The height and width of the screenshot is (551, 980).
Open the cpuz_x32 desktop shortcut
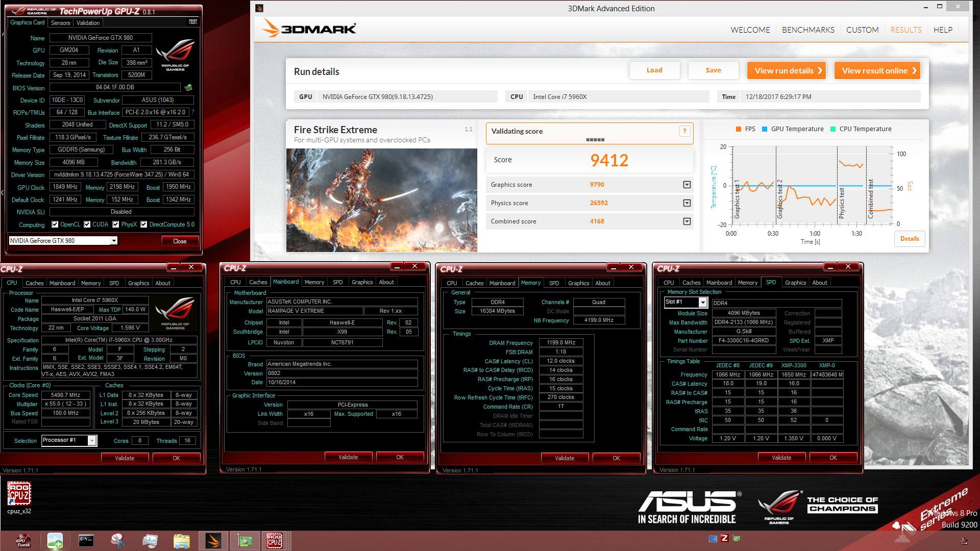point(19,498)
